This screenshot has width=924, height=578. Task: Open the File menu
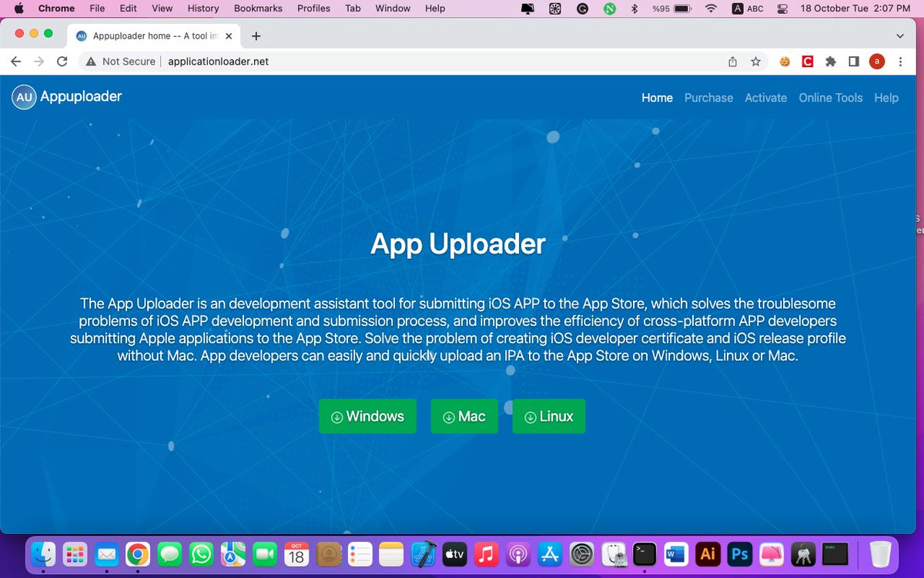pyautogui.click(x=97, y=8)
